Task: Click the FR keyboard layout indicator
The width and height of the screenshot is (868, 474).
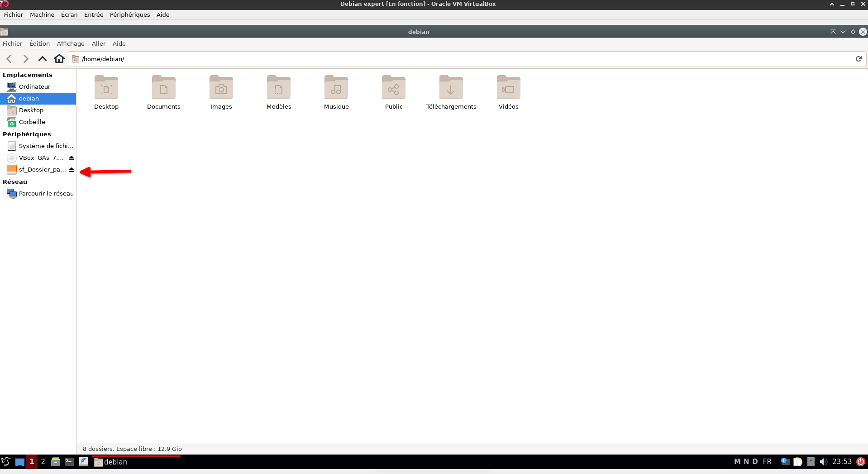Action: coord(767,462)
